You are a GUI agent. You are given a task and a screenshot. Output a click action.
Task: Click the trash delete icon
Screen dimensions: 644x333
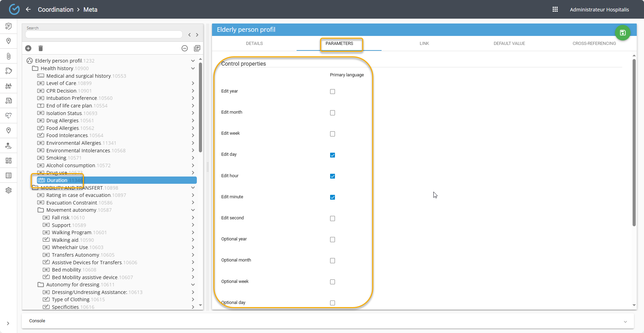tap(40, 48)
